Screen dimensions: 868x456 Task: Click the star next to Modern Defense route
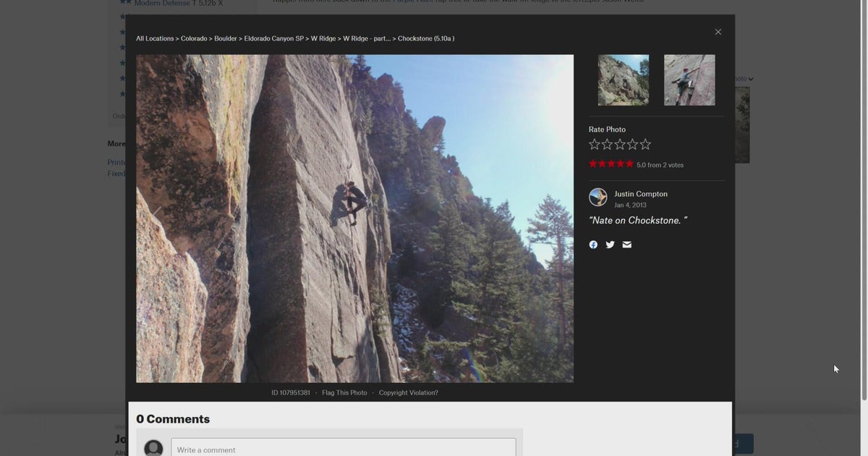[124, 1]
